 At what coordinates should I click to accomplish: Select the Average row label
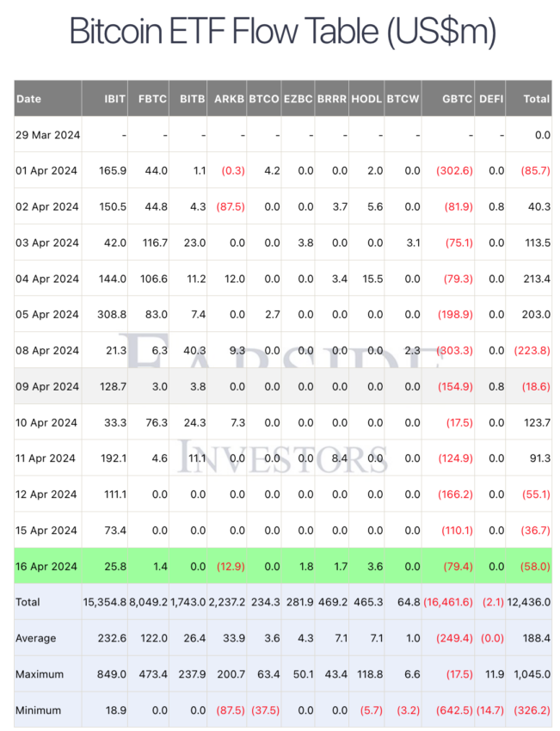pyautogui.click(x=36, y=638)
